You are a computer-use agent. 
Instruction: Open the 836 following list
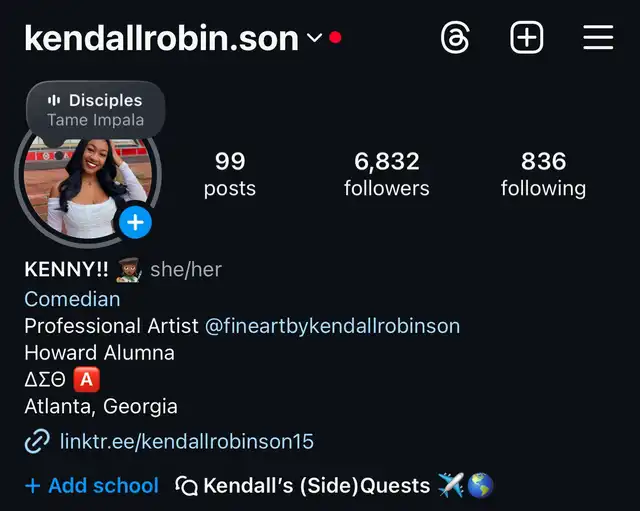pyautogui.click(x=543, y=174)
